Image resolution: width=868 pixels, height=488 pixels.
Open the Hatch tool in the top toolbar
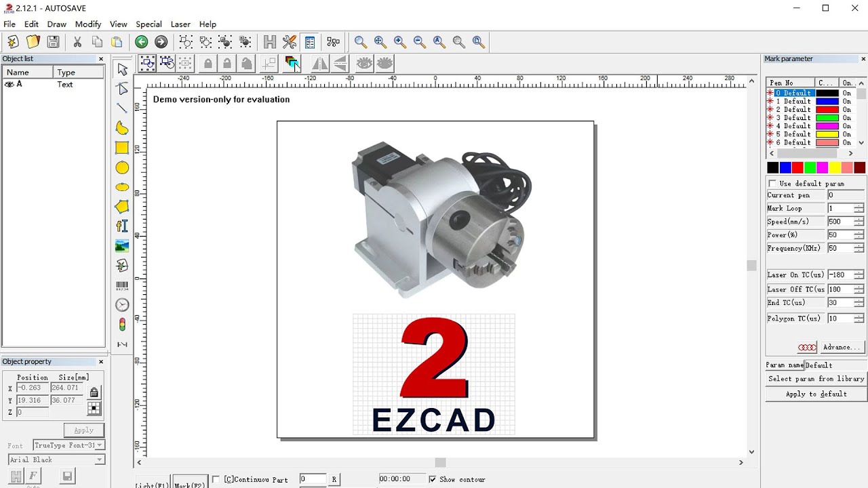point(270,42)
